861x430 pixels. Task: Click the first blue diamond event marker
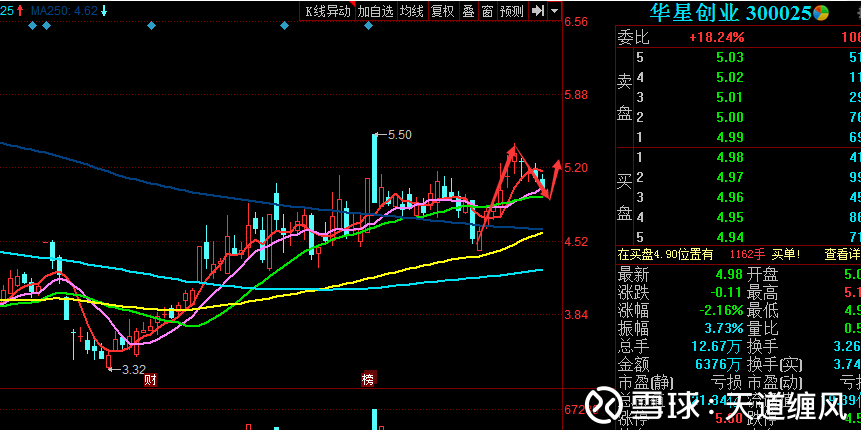(x=32, y=25)
